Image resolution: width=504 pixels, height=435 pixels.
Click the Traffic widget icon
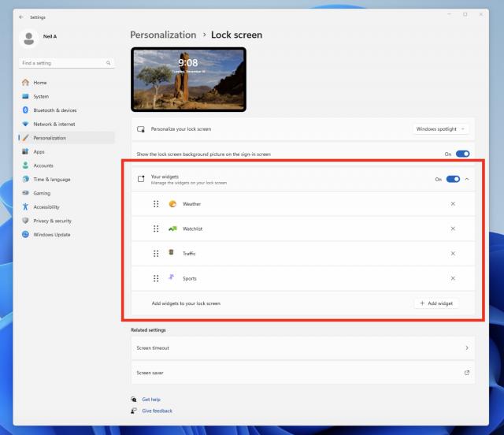click(x=172, y=253)
